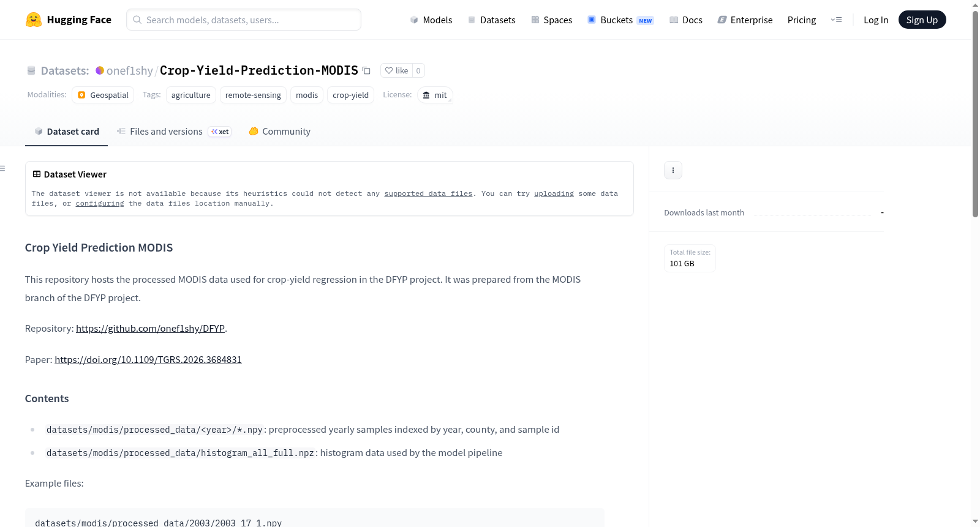
Task: Click the heart like icon
Action: point(389,70)
